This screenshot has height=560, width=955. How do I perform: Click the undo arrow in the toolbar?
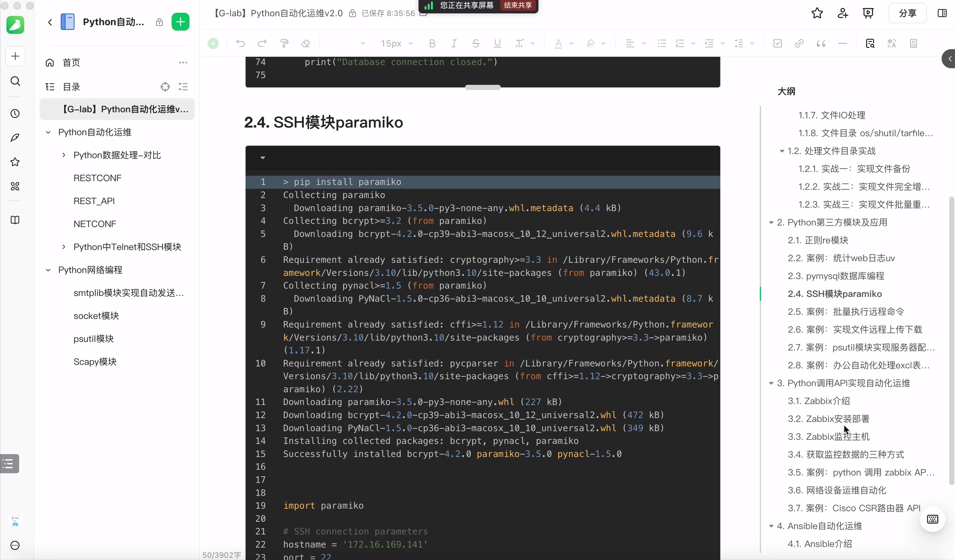point(240,44)
